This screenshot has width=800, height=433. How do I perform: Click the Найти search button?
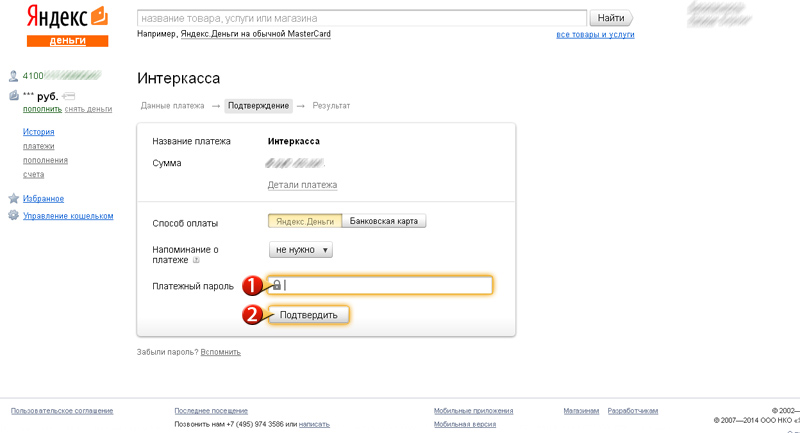(x=611, y=18)
